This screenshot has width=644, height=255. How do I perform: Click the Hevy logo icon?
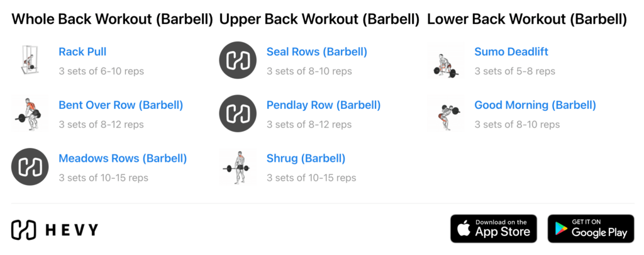click(23, 229)
